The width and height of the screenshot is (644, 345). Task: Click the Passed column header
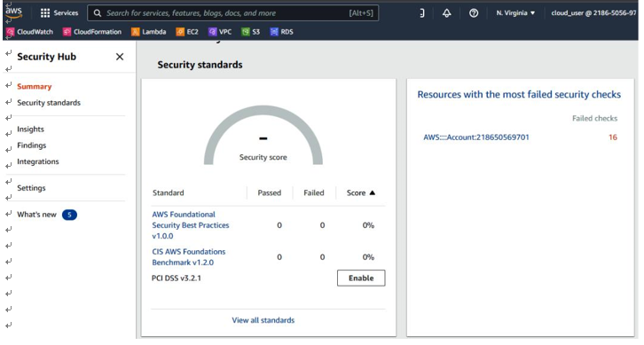tap(270, 193)
